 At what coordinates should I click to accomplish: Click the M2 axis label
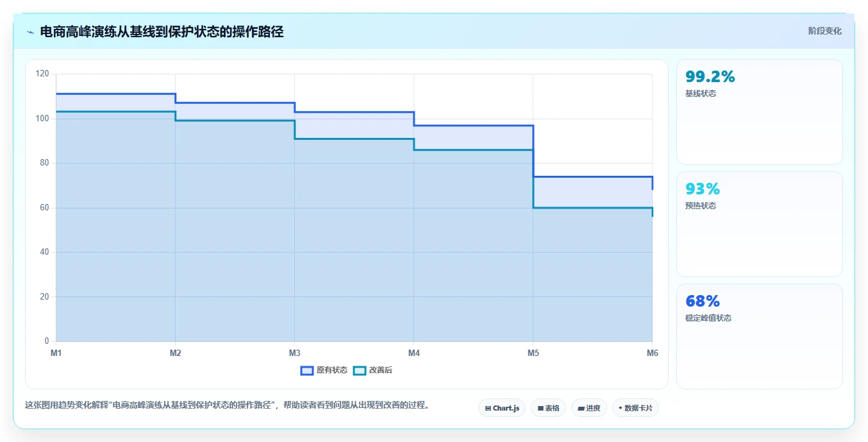[175, 353]
